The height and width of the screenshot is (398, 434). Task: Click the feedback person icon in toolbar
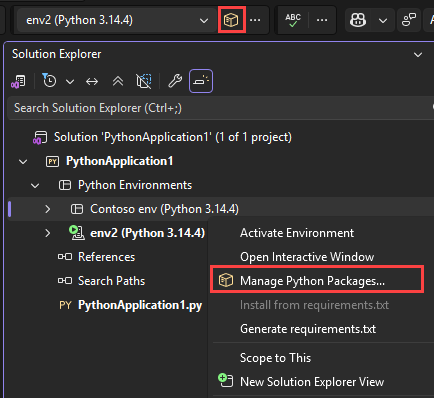[409, 20]
